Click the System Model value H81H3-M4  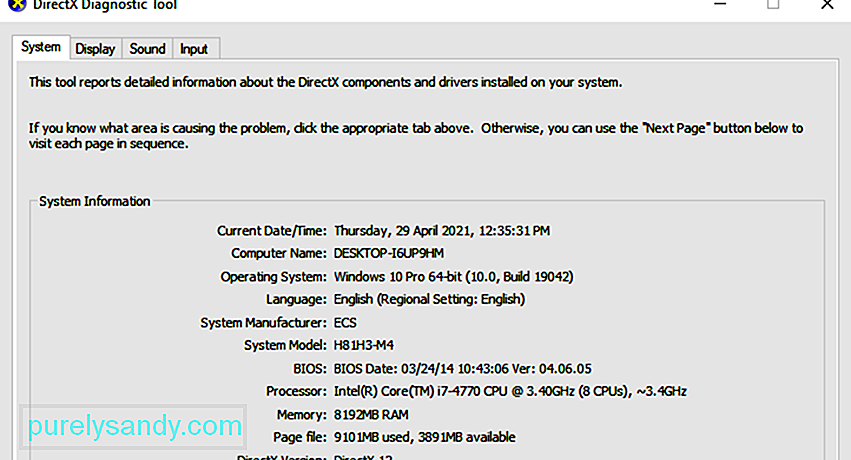(364, 346)
